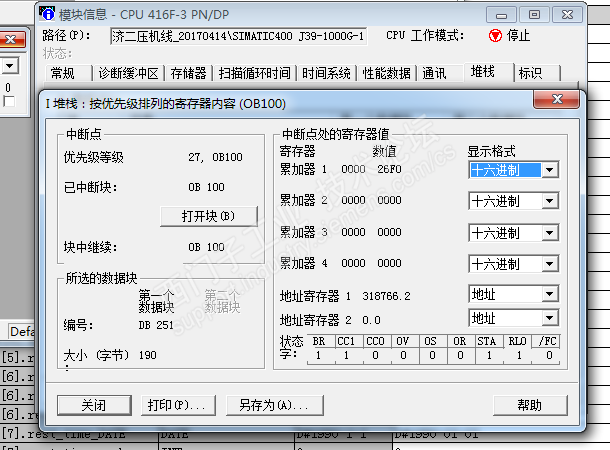
Task: Open format dropdown for 地址寄存器 2
Action: [549, 318]
